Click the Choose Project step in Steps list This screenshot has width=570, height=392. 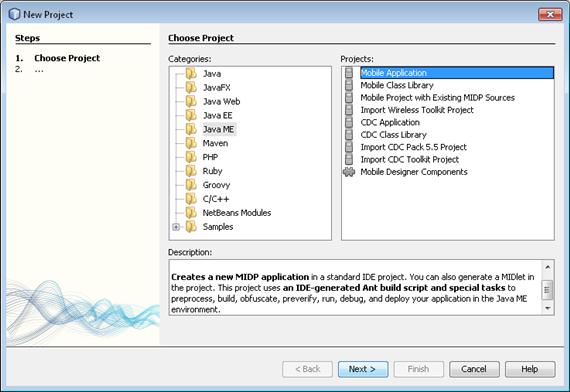click(x=67, y=58)
